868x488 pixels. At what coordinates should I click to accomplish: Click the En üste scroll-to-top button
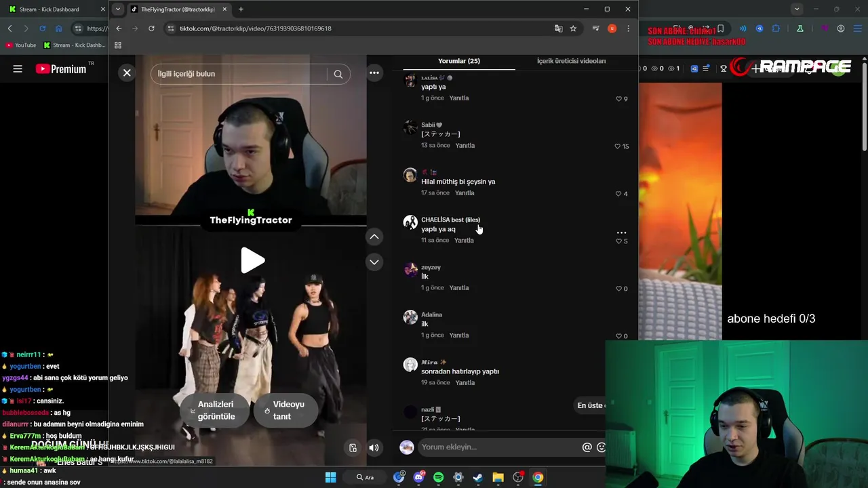591,405
